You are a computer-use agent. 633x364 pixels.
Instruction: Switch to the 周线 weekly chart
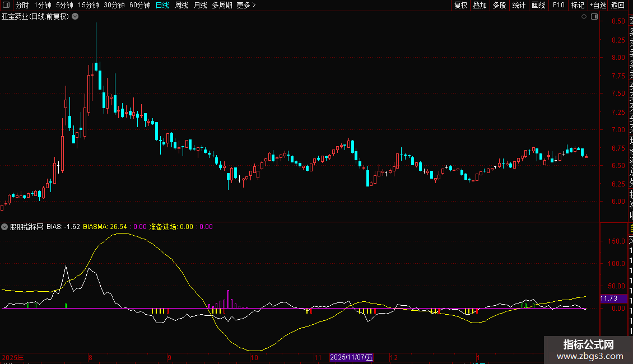point(181,5)
